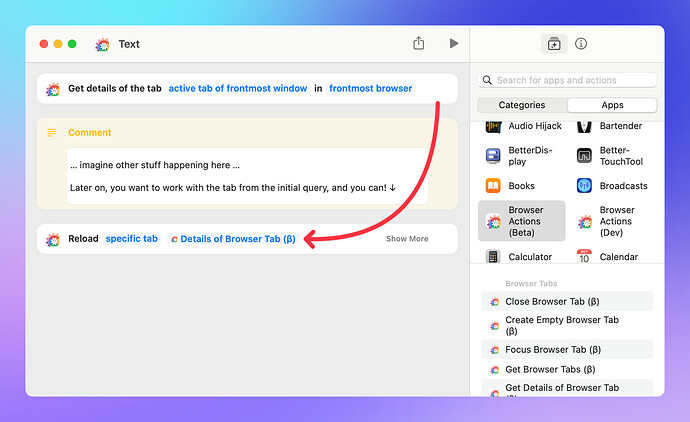
Task: Open BetterTouchTool app actions
Action: 616,156
